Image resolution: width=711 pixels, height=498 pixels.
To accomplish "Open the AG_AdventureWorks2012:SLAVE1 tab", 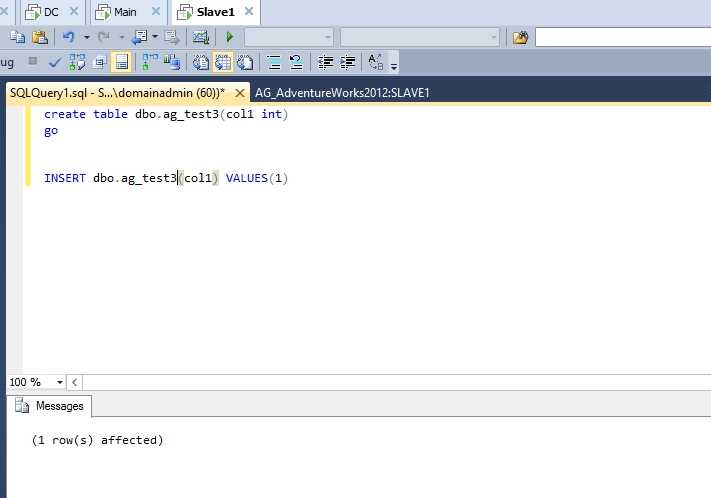I will (342, 93).
